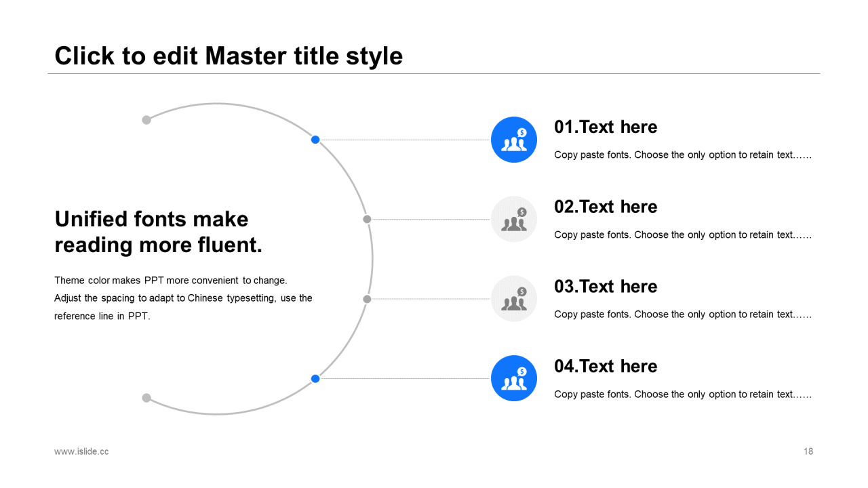
Task: Click the "03.Text here" heading
Action: click(606, 287)
